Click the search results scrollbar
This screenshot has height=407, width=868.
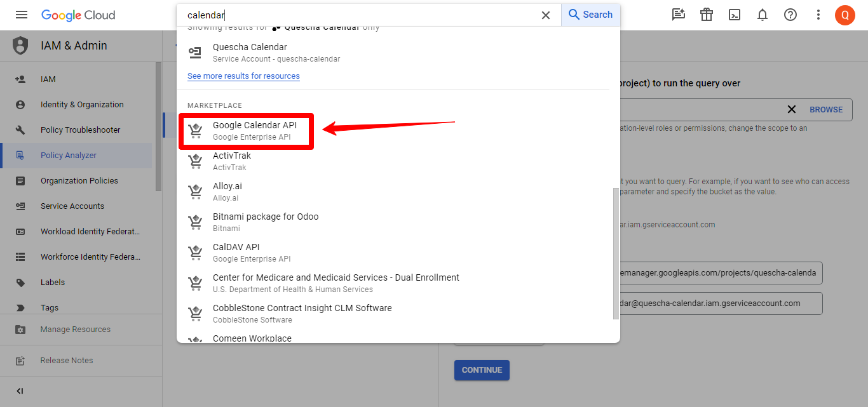pyautogui.click(x=614, y=253)
